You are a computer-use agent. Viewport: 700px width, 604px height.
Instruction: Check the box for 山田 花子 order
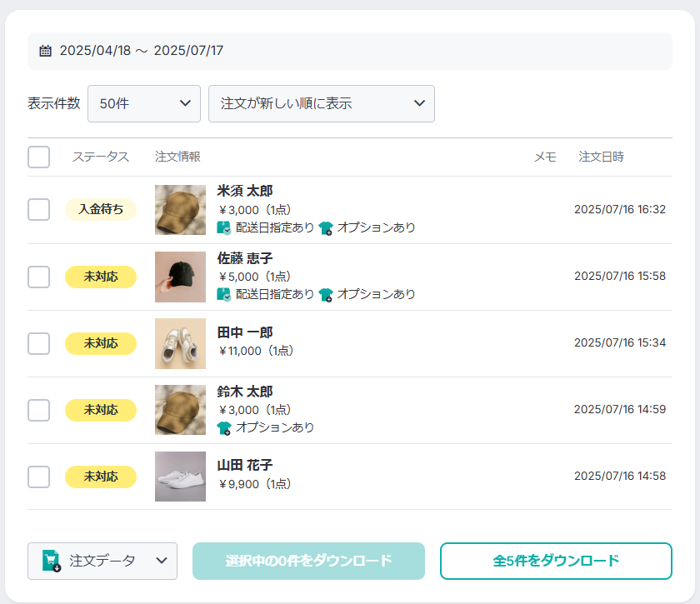39,477
